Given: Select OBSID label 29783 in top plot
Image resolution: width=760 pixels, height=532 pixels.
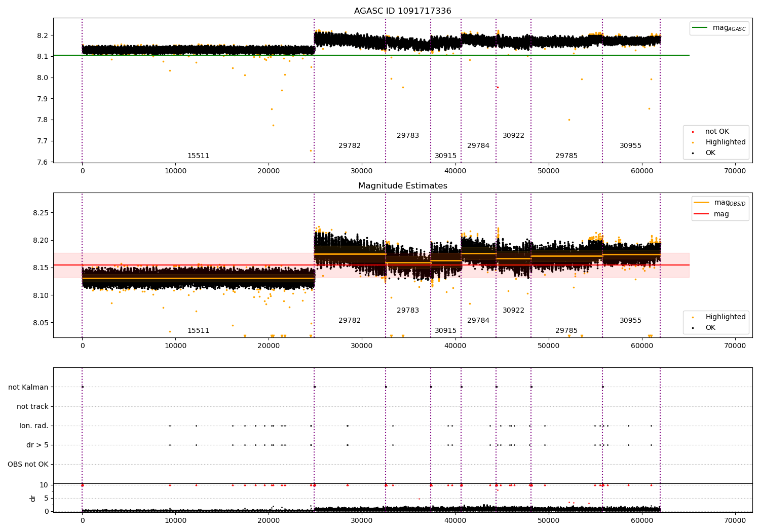Looking at the screenshot, I should (x=408, y=135).
